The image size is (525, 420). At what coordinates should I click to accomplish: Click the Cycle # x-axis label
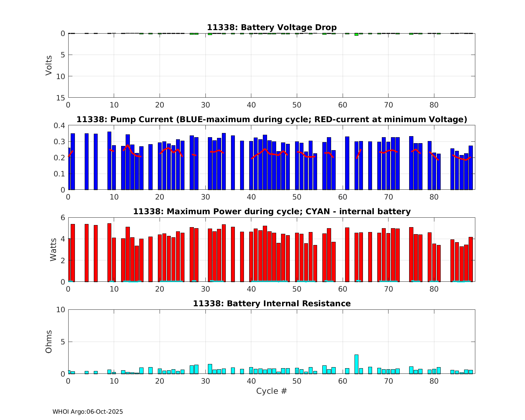pos(272,391)
